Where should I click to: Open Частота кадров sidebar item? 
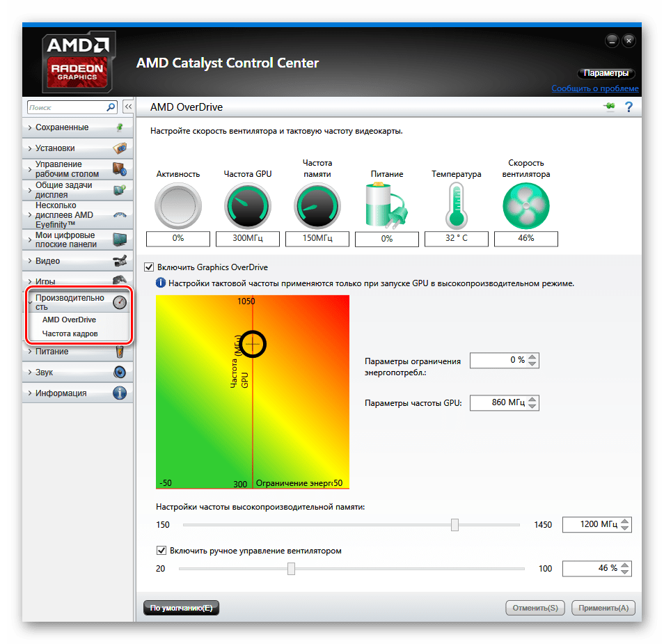[70, 333]
